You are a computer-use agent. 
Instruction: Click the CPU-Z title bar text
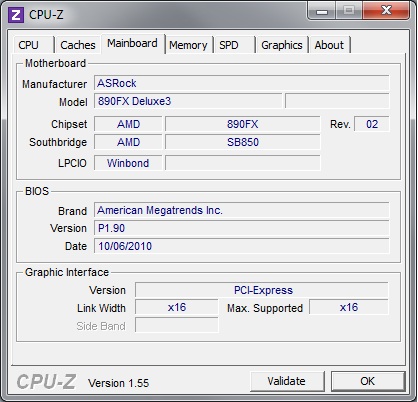[46, 15]
